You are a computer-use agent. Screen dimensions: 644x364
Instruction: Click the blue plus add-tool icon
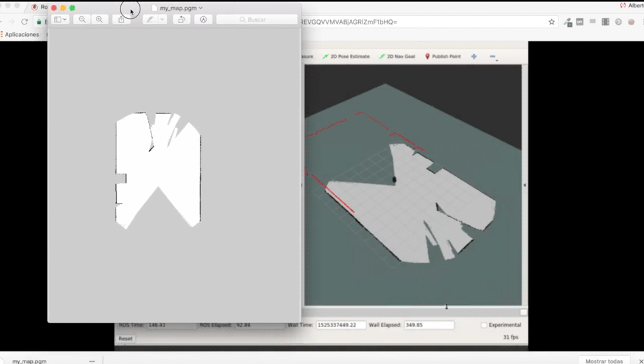pyautogui.click(x=474, y=57)
